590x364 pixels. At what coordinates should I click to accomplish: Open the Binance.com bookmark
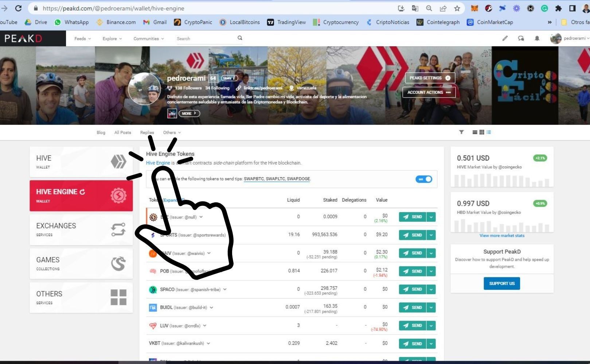pos(116,22)
